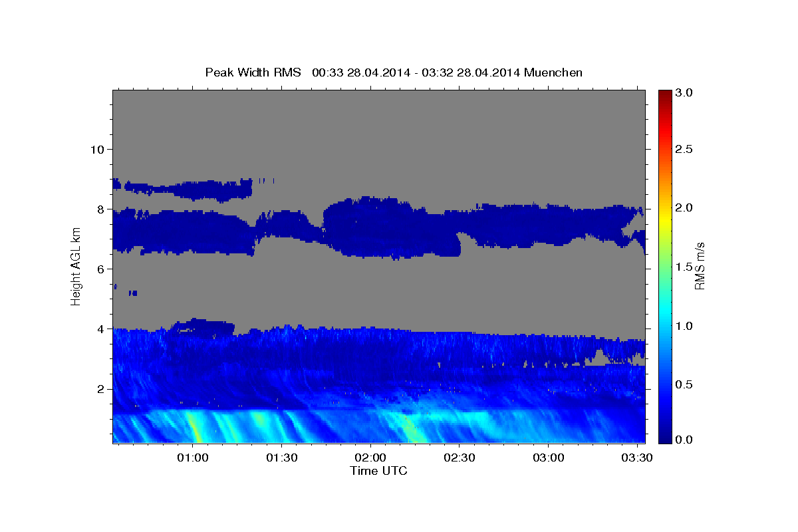Screen dimensions: 798x532
Task: Click the 02:00 time tick label
Action: 370,459
